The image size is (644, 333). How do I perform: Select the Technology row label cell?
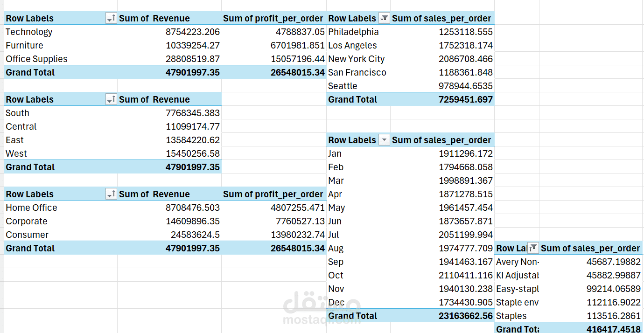pyautogui.click(x=29, y=32)
